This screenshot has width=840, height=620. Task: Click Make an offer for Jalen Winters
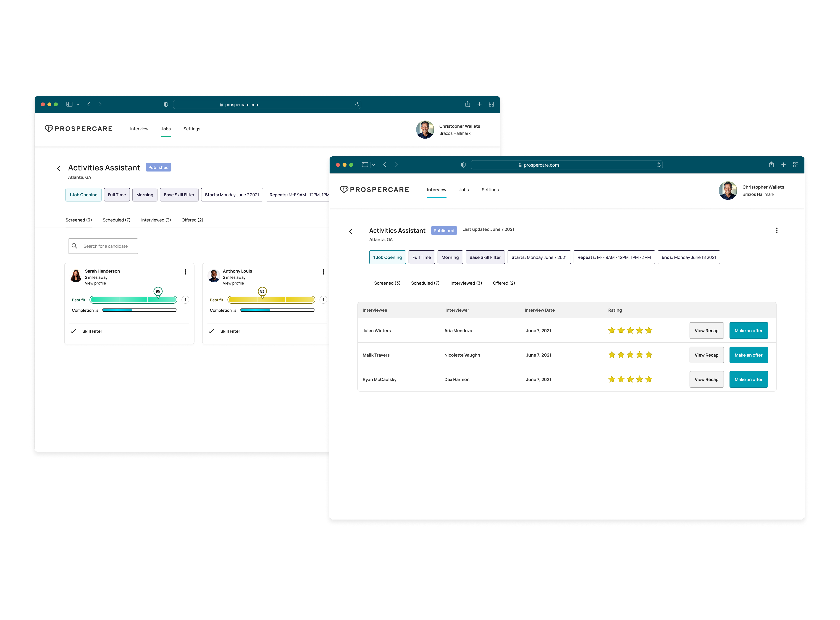point(748,331)
